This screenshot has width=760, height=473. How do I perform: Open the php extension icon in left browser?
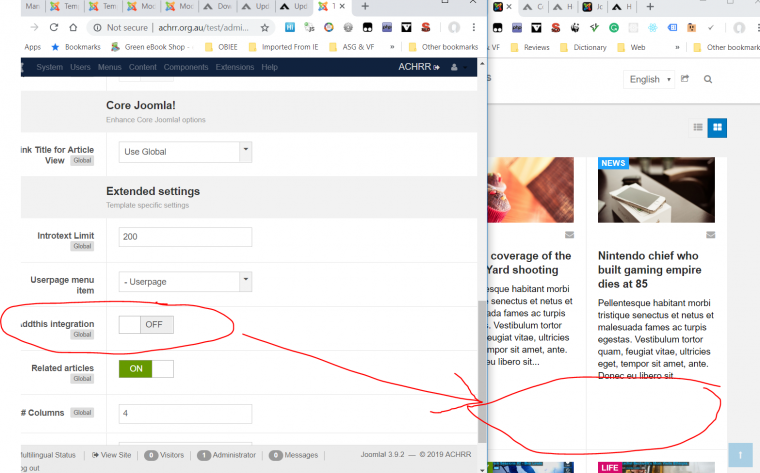click(387, 27)
